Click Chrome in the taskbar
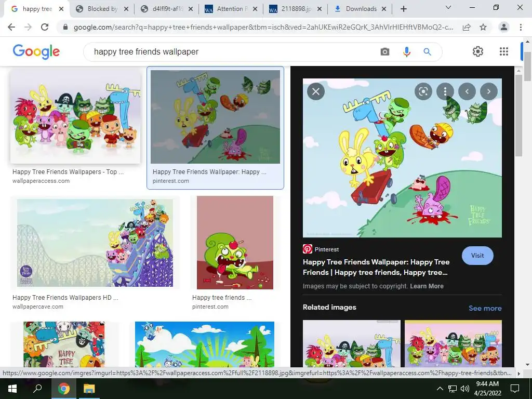 (x=63, y=389)
